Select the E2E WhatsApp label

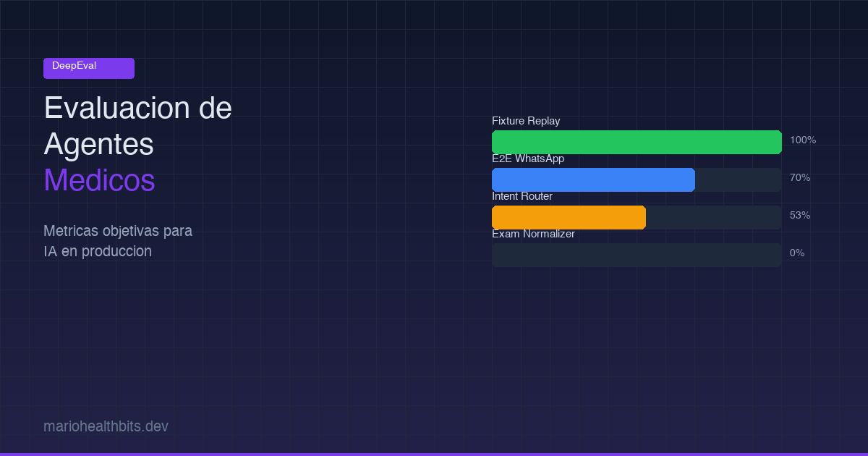tap(528, 159)
